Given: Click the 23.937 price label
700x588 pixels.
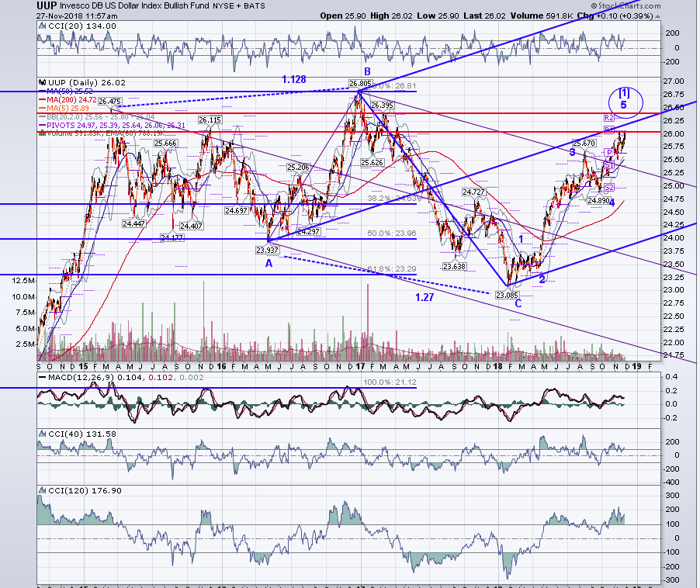Looking at the screenshot, I should click(268, 251).
